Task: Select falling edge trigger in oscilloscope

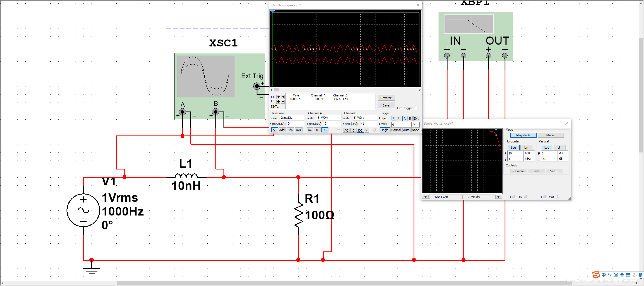Action: 399,118
